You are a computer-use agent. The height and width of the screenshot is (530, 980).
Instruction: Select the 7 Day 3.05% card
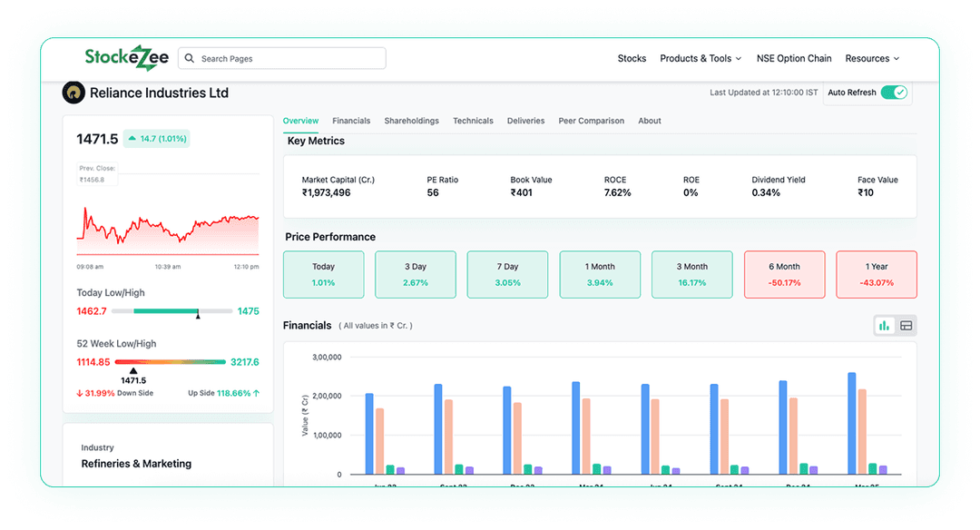click(507, 274)
